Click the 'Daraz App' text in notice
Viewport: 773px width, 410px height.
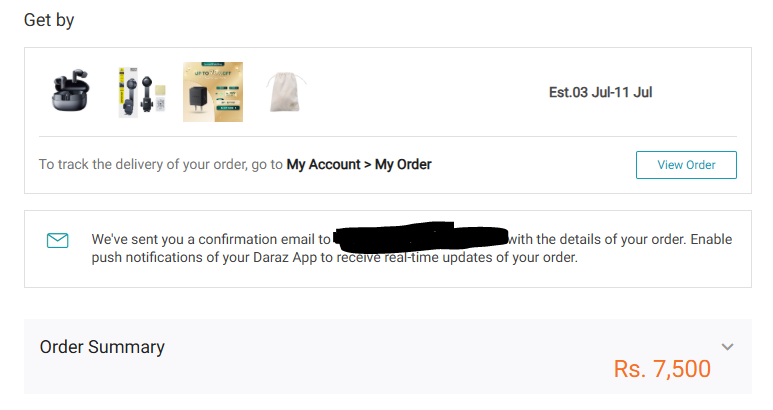point(284,257)
